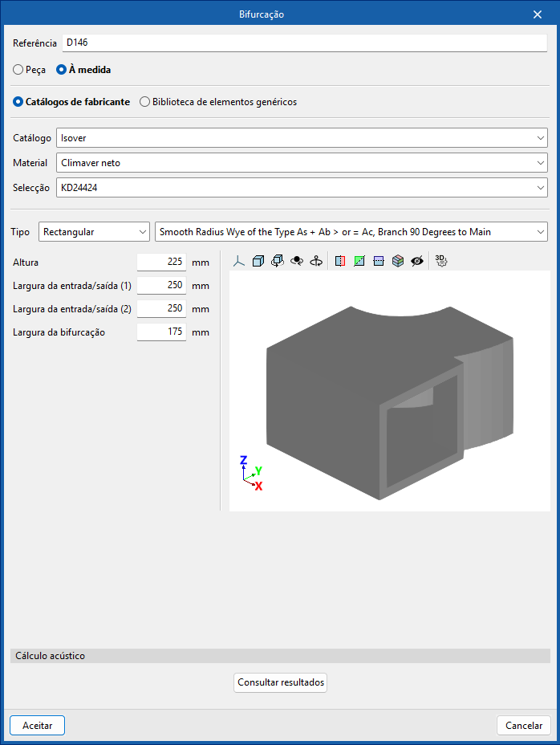
Task: Click the Referência field containing D146
Action: (304, 43)
